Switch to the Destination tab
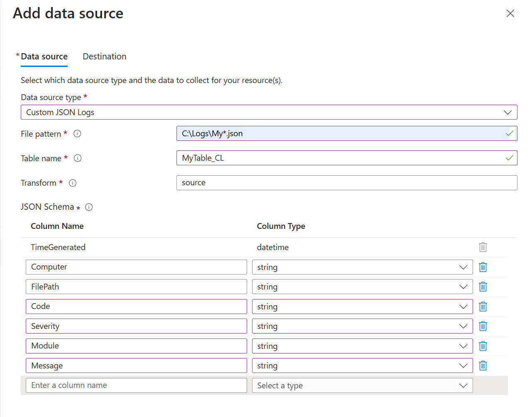532x417 pixels. (x=104, y=56)
